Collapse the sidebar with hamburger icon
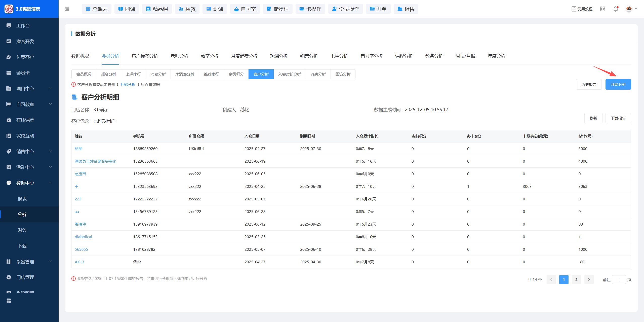The width and height of the screenshot is (644, 322). [x=67, y=9]
